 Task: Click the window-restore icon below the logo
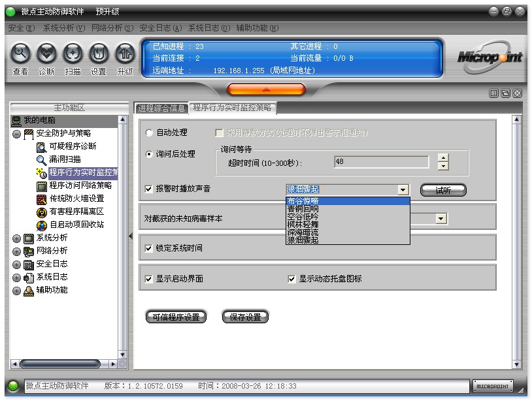[x=506, y=93]
